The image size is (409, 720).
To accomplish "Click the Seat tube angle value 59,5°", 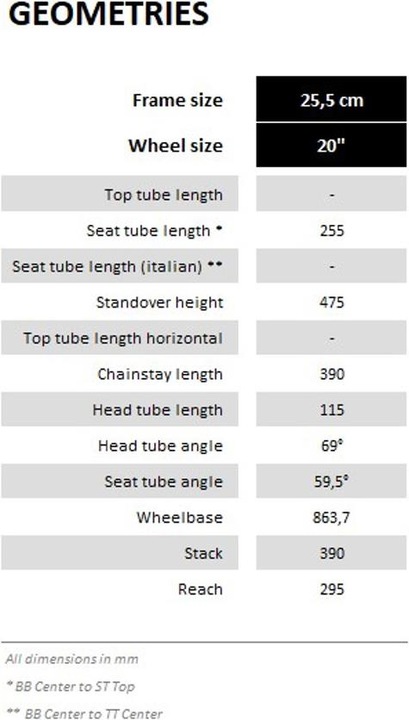I will tap(332, 481).
